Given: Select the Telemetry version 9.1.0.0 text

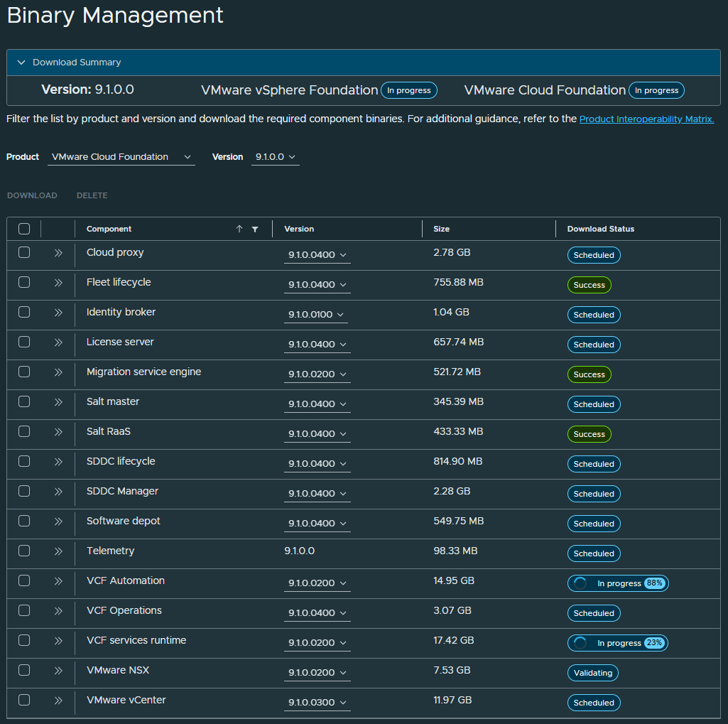Looking at the screenshot, I should coord(300,551).
